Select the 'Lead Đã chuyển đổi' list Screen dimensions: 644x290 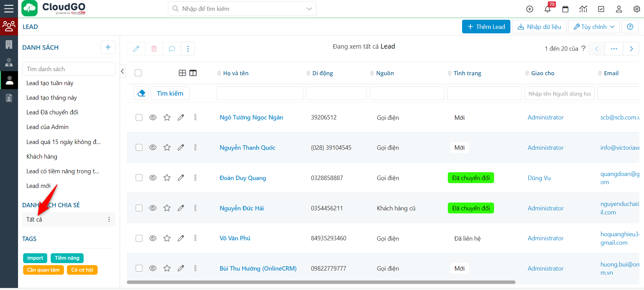tap(52, 112)
